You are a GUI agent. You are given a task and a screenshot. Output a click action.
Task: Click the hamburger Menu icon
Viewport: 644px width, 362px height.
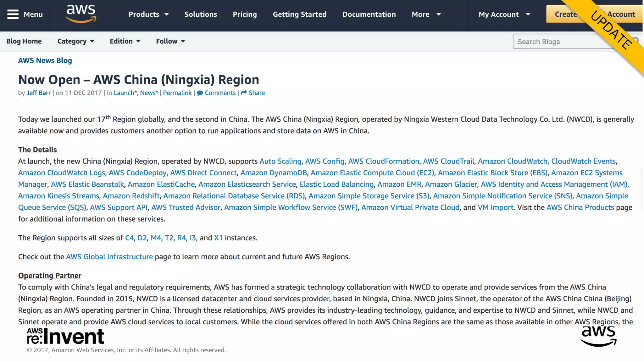pos(13,14)
